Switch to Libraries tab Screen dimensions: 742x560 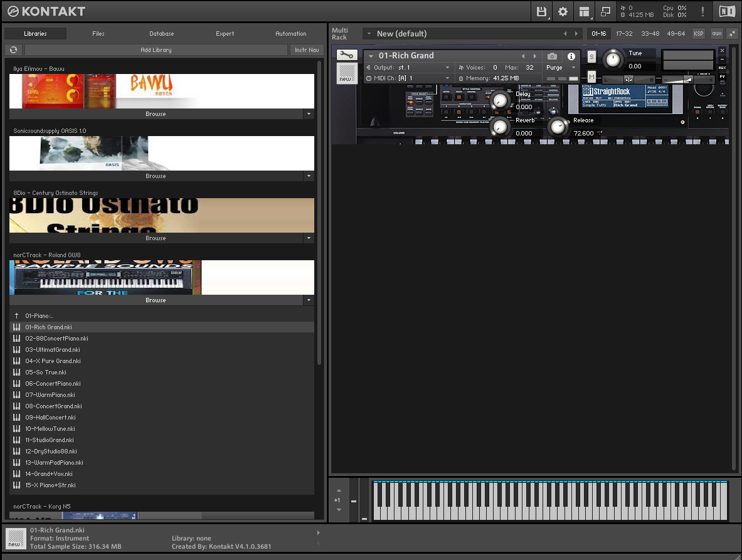[36, 34]
